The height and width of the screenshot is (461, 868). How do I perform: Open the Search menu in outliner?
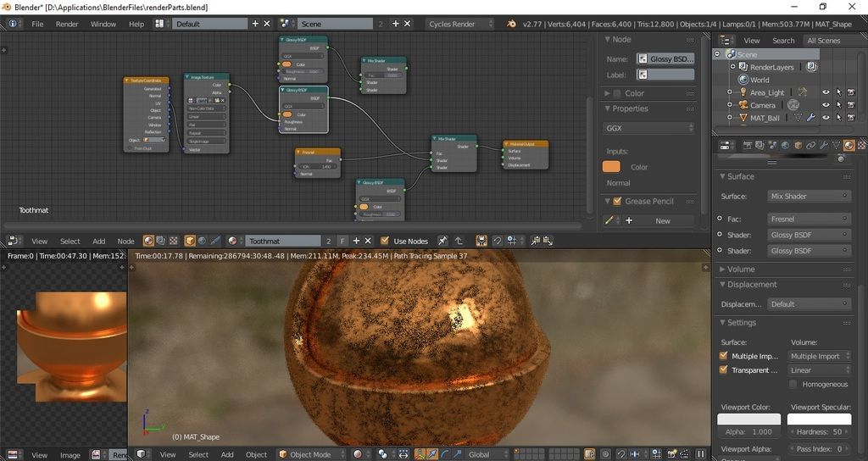(783, 41)
